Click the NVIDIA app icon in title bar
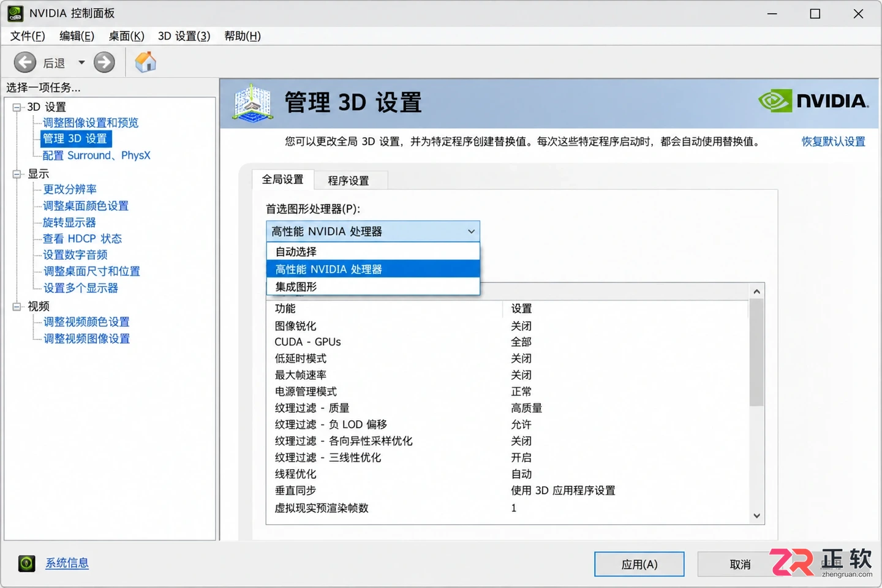This screenshot has width=882, height=588. click(x=15, y=13)
